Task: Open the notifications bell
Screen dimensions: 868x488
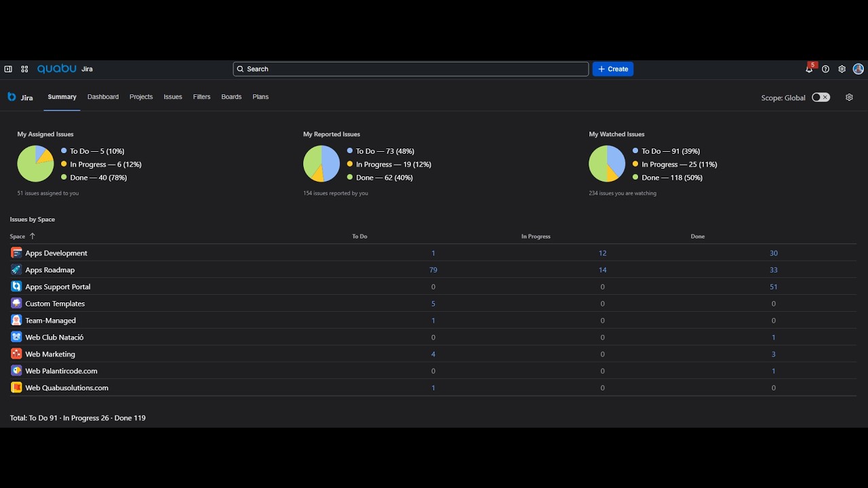Action: [x=809, y=69]
